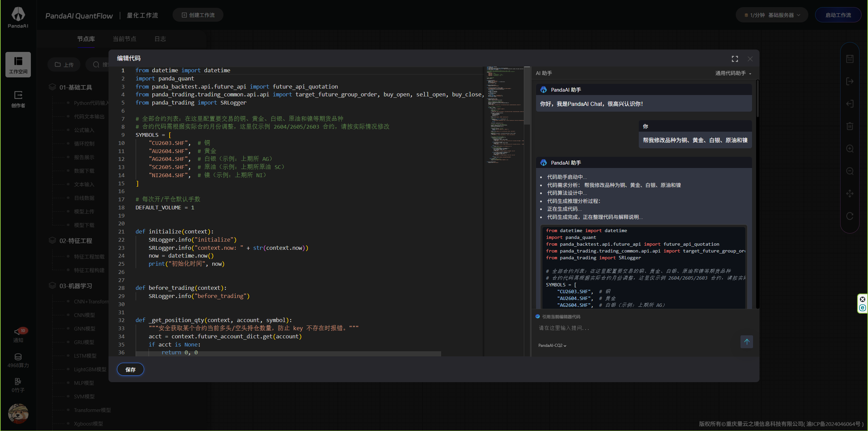
Task: Switch to the 日志 tab
Action: point(160,39)
